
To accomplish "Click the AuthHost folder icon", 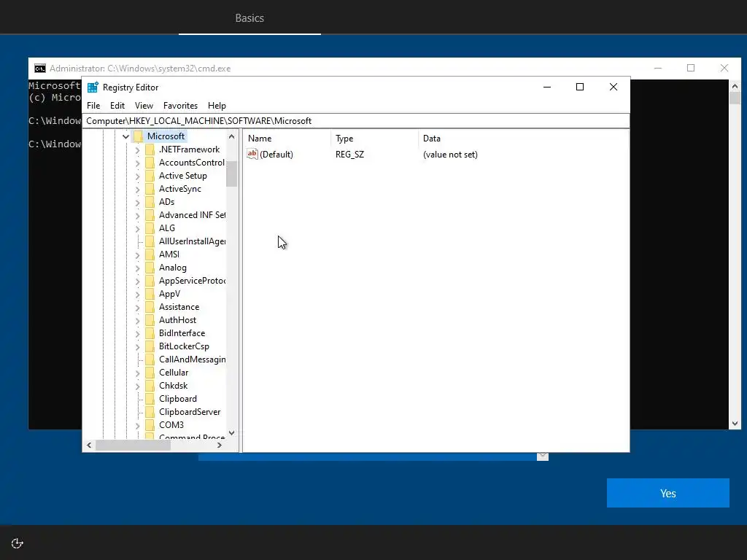I will click(150, 320).
